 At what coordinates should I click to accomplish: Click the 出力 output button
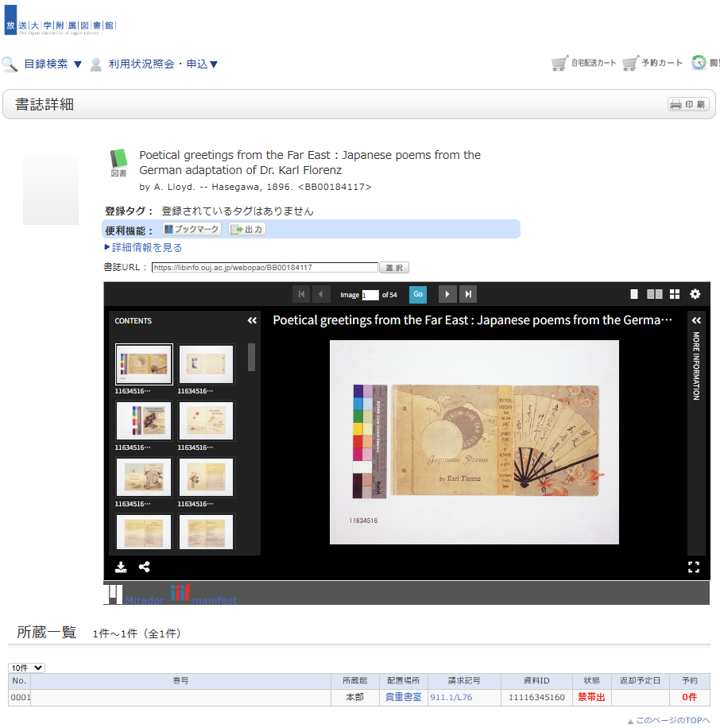[247, 229]
